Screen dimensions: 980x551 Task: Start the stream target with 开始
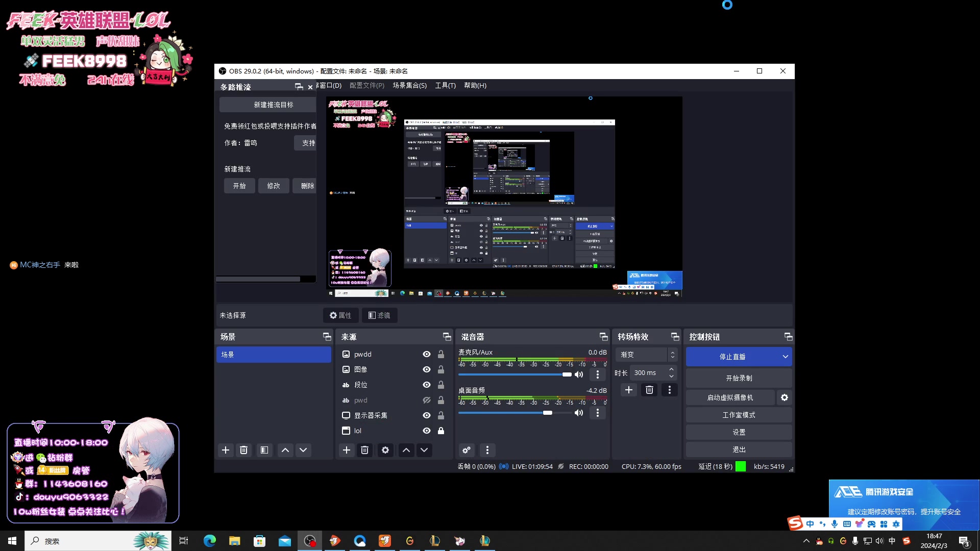tap(239, 186)
